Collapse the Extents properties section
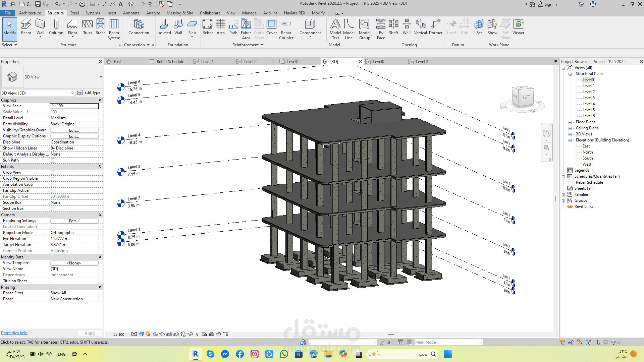The image size is (644, 362). [x=100, y=167]
